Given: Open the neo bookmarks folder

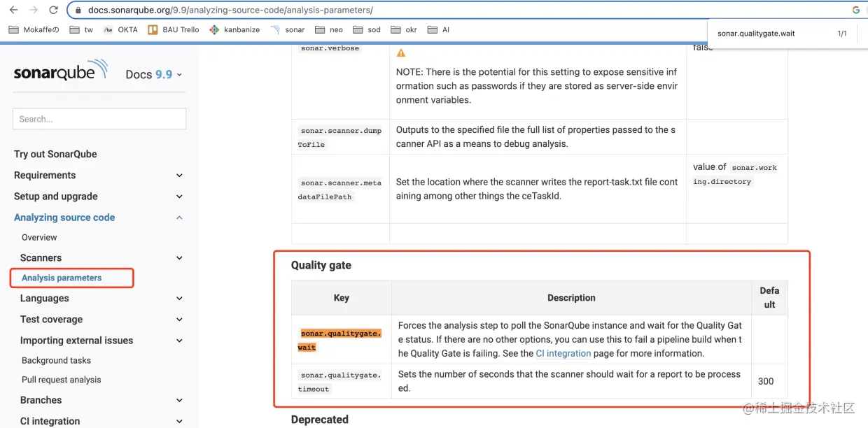Looking at the screenshot, I should [x=329, y=29].
